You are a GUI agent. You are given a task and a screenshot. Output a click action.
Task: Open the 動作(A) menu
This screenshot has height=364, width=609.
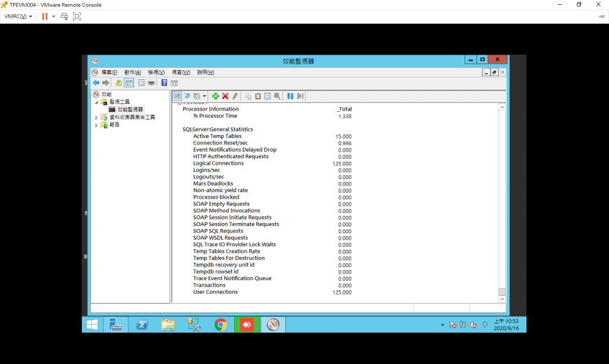click(x=133, y=72)
